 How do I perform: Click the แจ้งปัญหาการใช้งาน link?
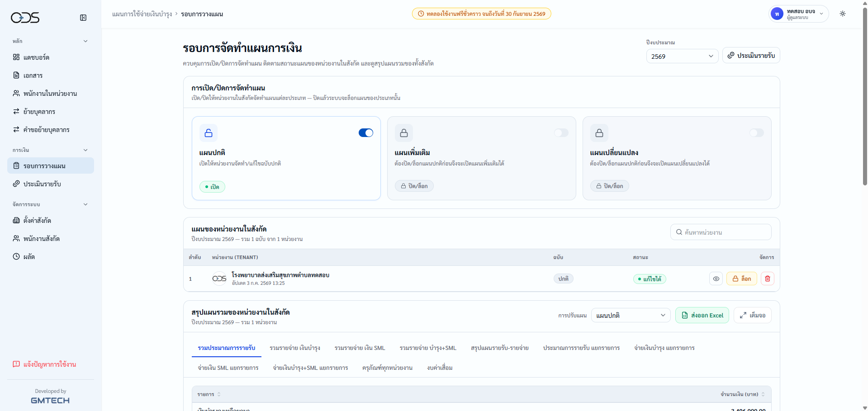[x=44, y=364]
